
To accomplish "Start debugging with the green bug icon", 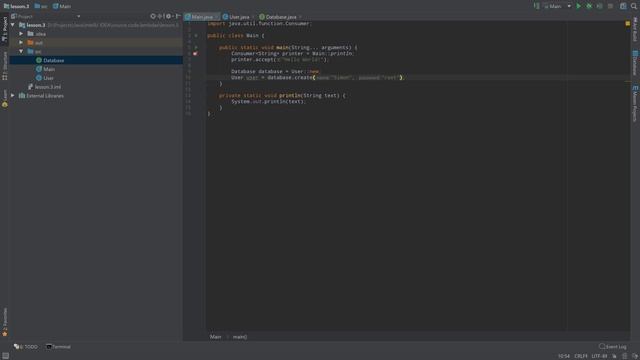I will coord(589,6).
